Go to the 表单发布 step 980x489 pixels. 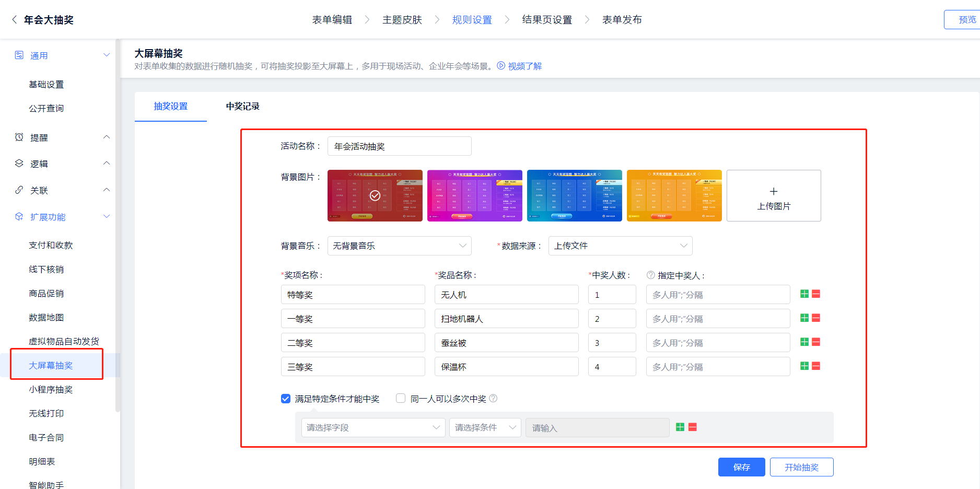pos(622,20)
